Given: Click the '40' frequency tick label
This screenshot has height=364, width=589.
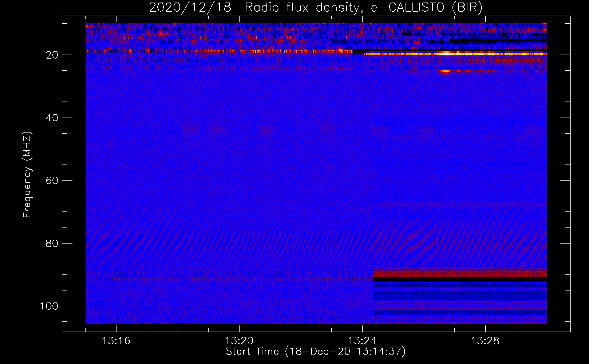Looking at the screenshot, I should tap(52, 118).
